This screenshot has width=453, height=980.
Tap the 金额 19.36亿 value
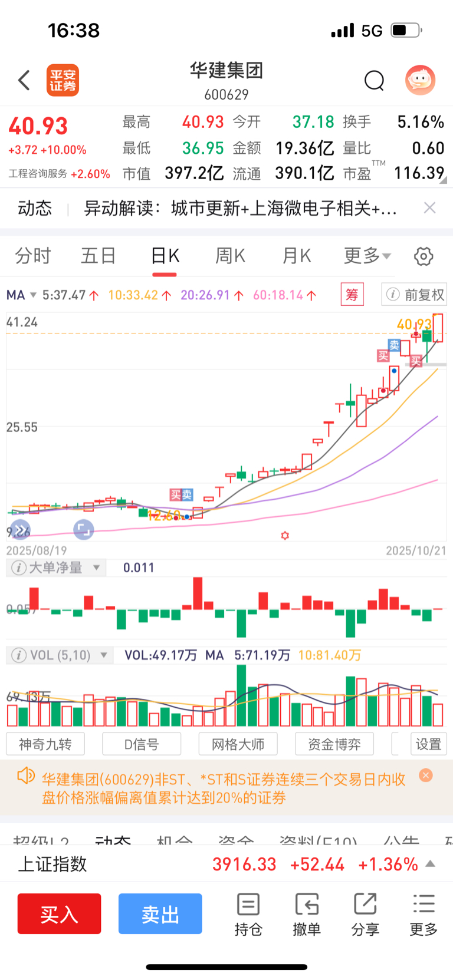(305, 147)
